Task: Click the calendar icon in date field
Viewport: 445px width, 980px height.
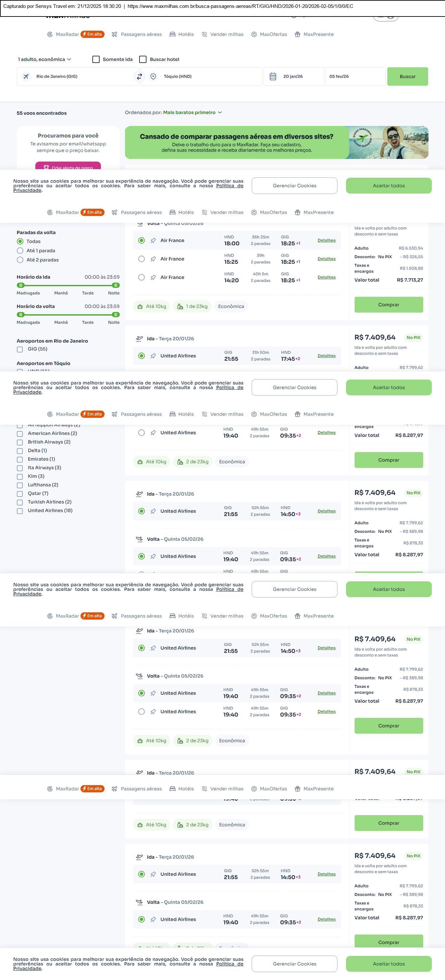Action: click(273, 77)
